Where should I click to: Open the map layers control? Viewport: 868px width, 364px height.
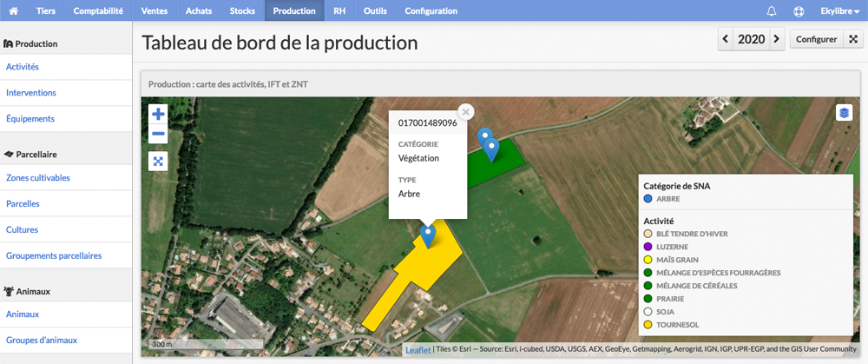click(845, 112)
